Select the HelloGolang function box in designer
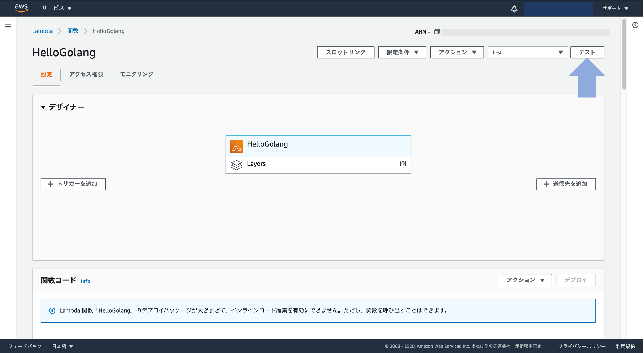 coord(318,146)
